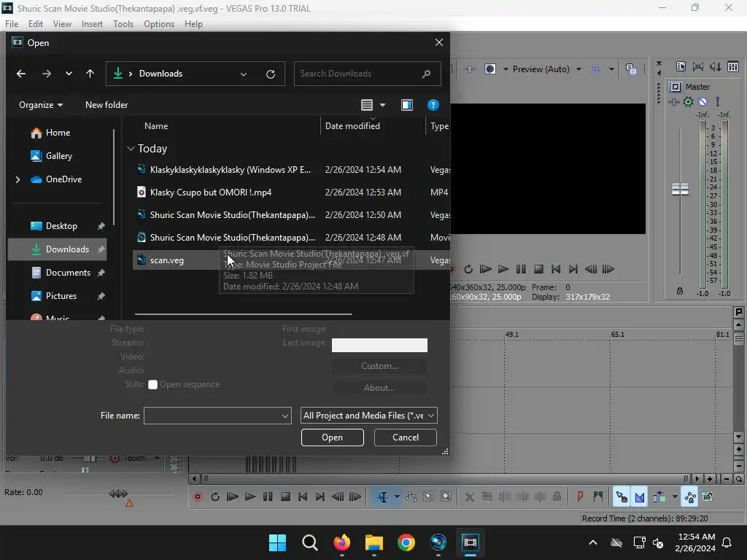Insert a marker with the marker icon
This screenshot has width=747, height=560.
coord(580,497)
